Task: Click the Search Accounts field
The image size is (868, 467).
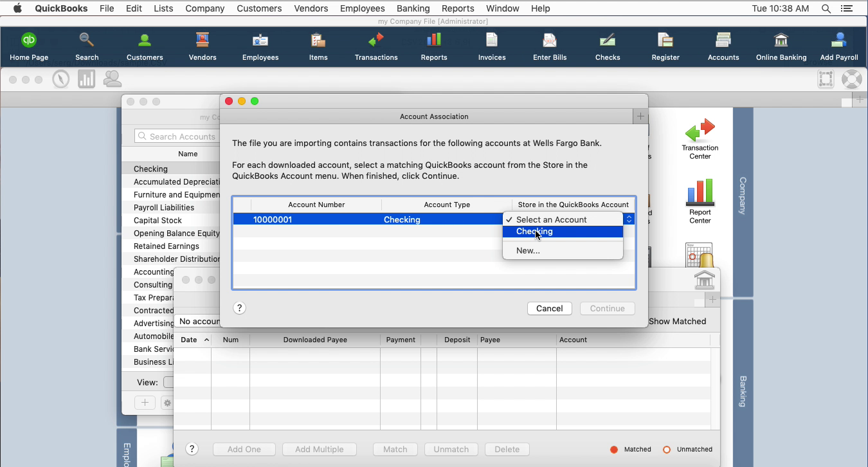Action: [x=177, y=136]
